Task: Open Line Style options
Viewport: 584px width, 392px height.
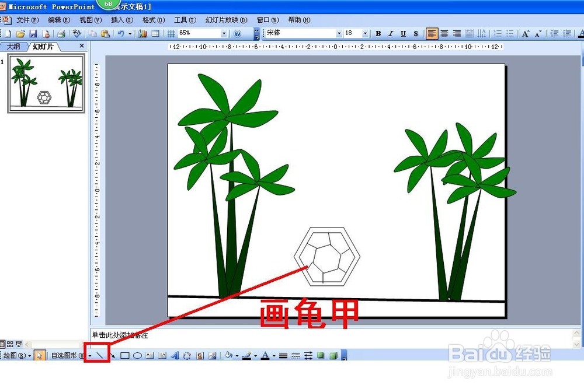Action: pos(283,356)
